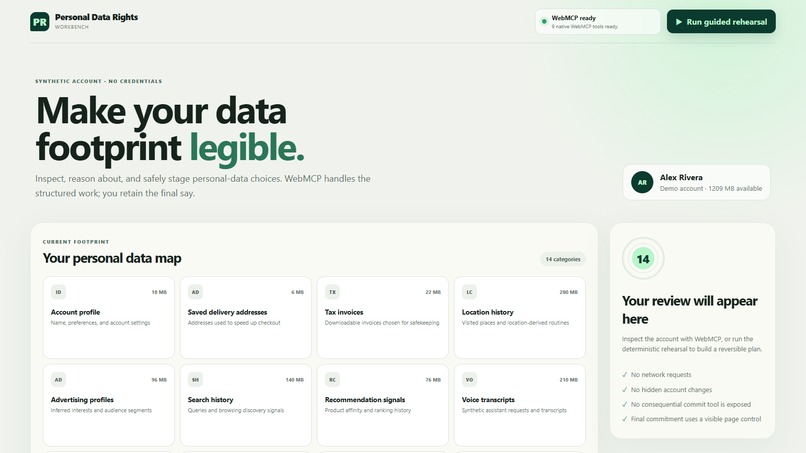Click checkmark beside No network requests

click(625, 375)
